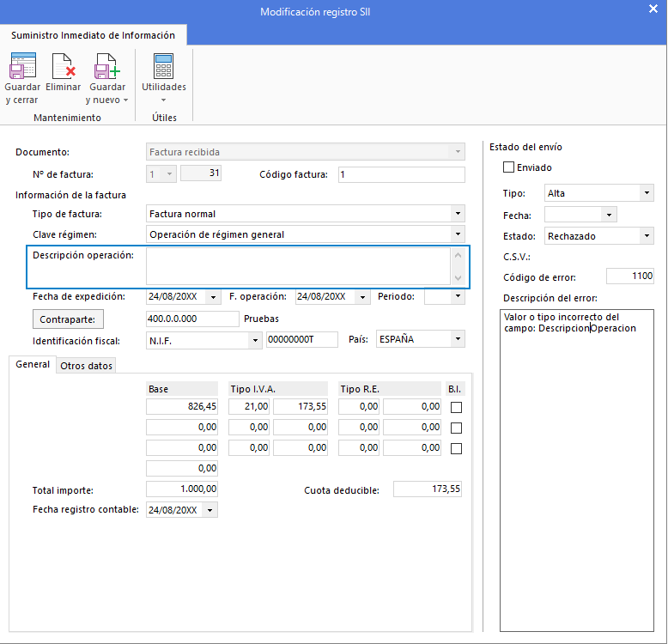Close the Modificación registro SII window
Viewport: 668px width, 644px height.
(x=653, y=10)
